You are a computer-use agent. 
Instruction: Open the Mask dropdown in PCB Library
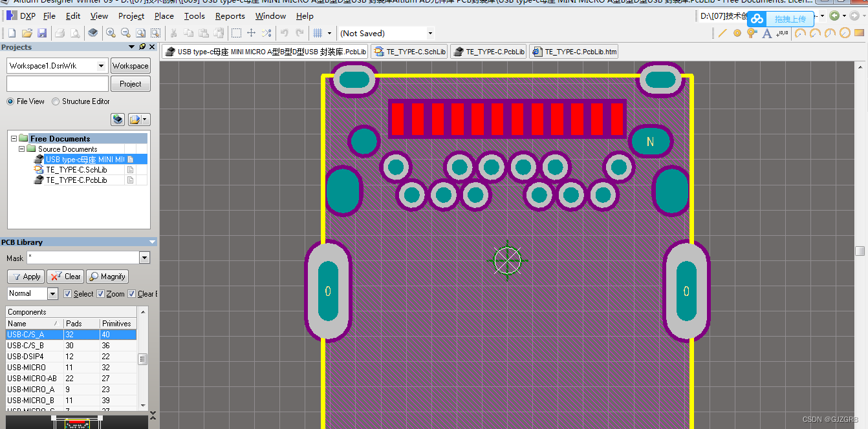point(145,258)
